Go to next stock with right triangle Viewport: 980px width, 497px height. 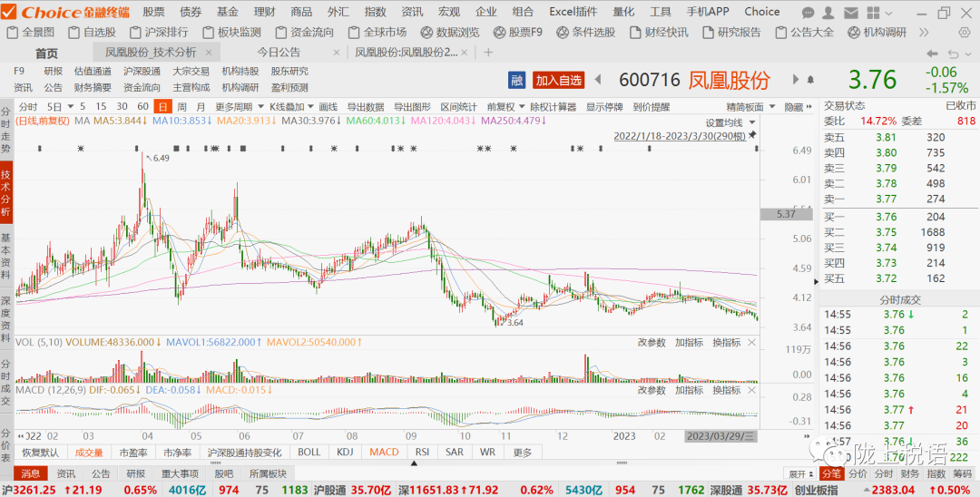(796, 79)
